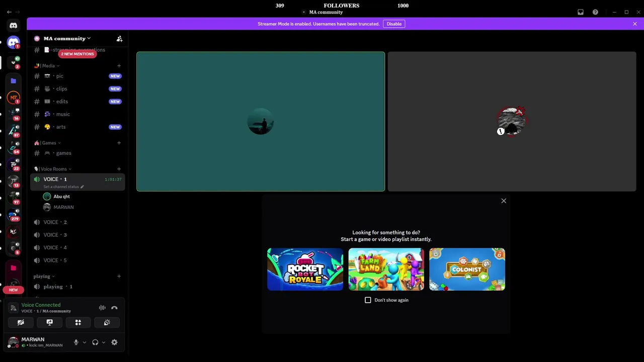Open the Activities launcher button
The image size is (644, 362).
click(78, 322)
